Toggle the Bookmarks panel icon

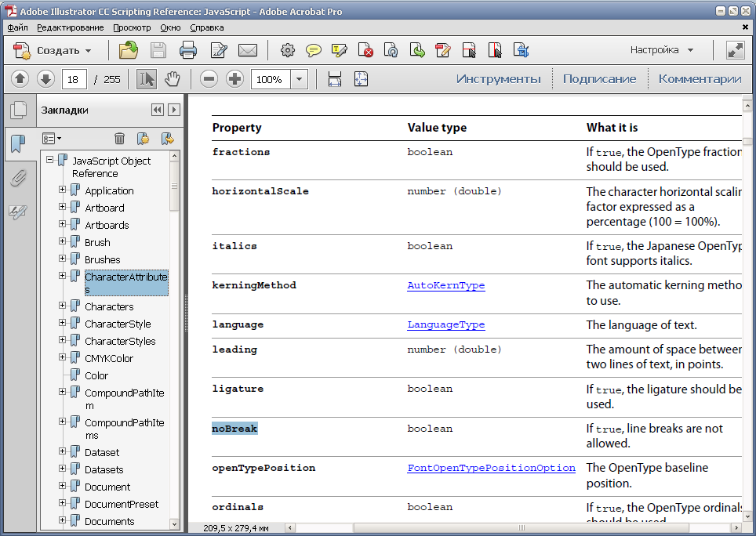(18, 144)
